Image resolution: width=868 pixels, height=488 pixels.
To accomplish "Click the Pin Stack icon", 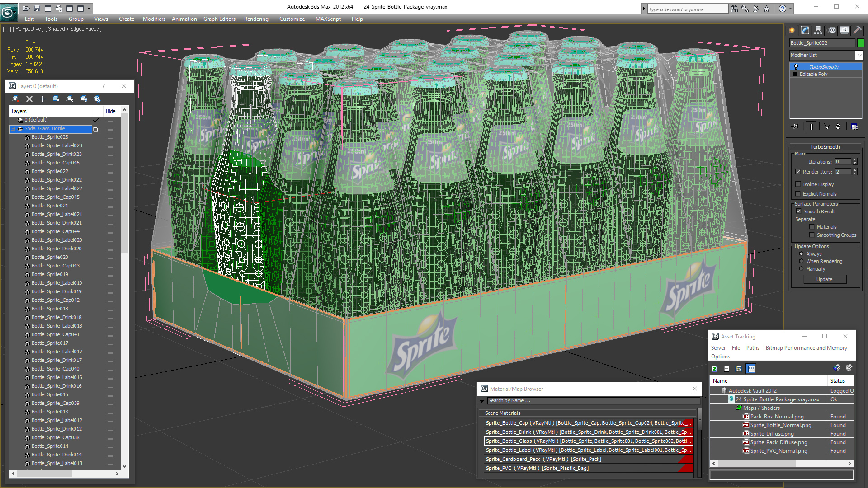I will pyautogui.click(x=796, y=127).
